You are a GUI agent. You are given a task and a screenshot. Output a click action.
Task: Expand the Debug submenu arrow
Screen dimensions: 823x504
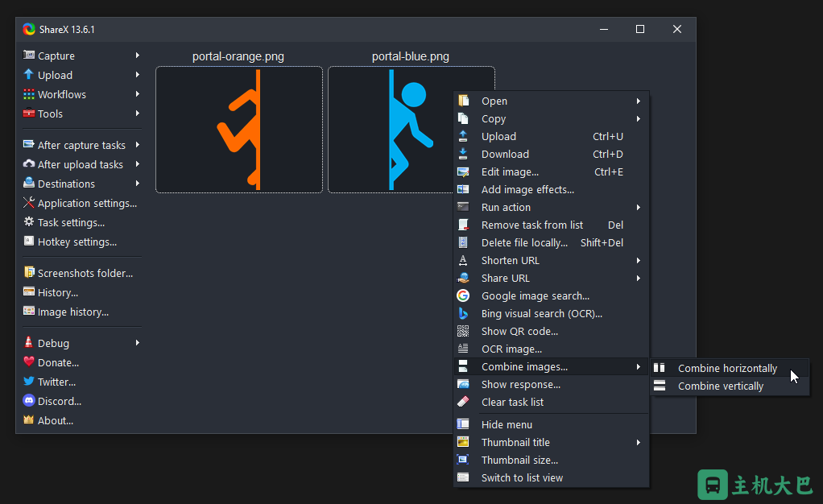[138, 342]
